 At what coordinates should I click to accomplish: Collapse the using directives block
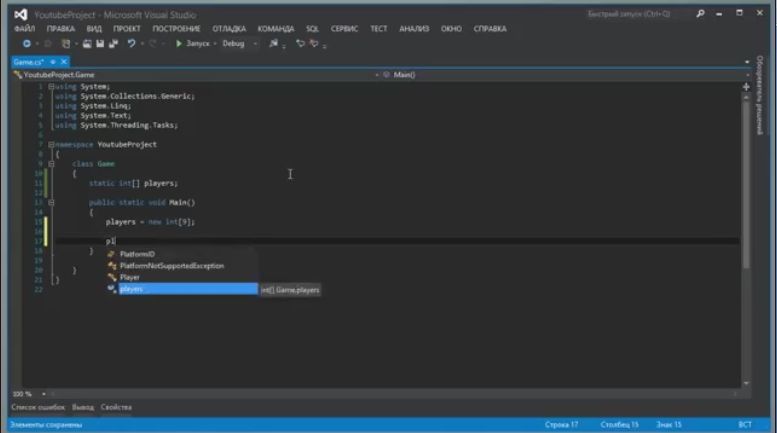point(51,87)
